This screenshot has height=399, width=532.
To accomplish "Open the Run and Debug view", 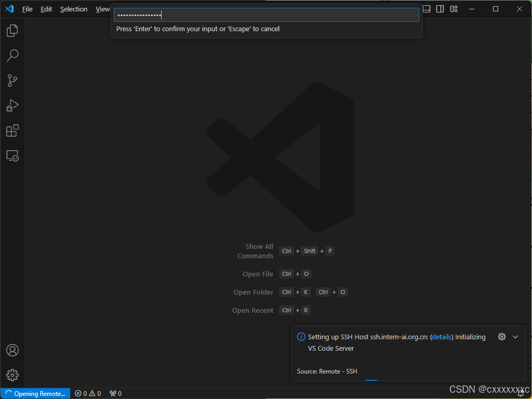I will (x=12, y=105).
